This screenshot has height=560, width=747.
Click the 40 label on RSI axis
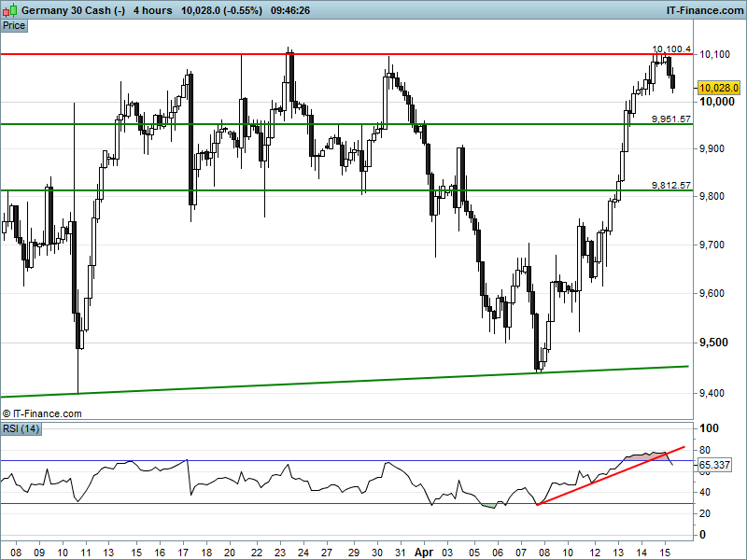point(705,492)
